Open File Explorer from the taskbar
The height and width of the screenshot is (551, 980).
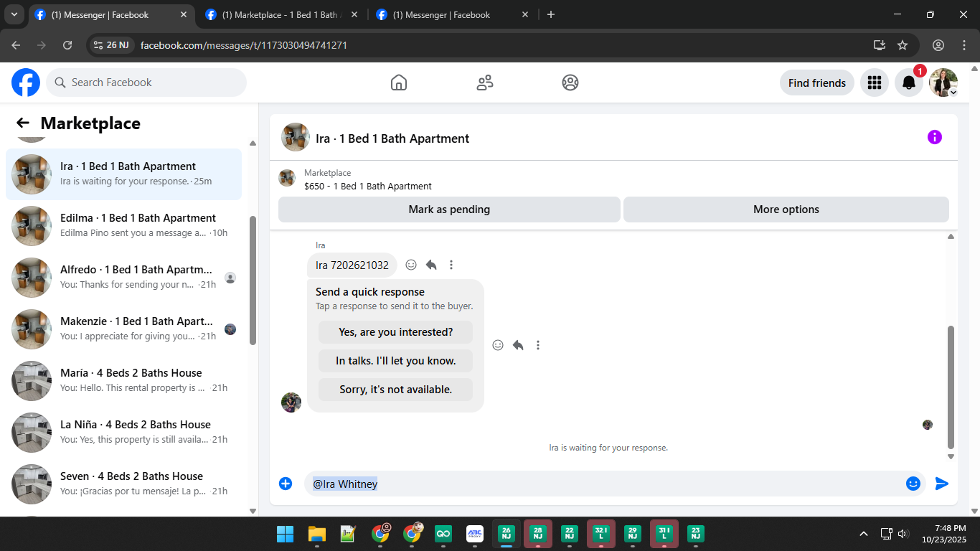pos(317,534)
